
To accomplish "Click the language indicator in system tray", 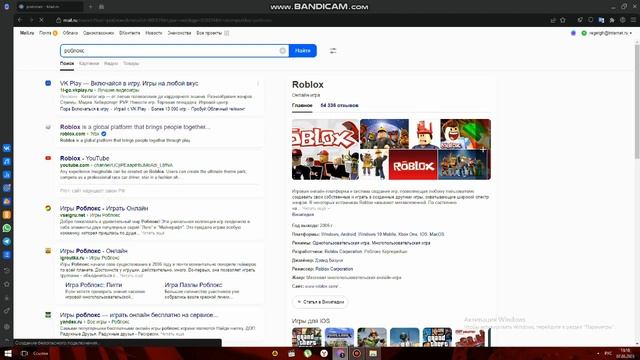I will click(608, 353).
